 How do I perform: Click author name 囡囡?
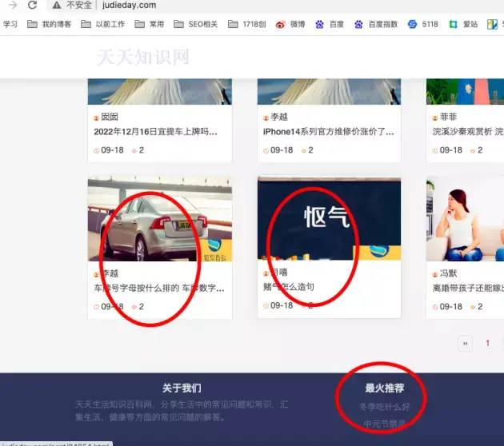tap(110, 117)
